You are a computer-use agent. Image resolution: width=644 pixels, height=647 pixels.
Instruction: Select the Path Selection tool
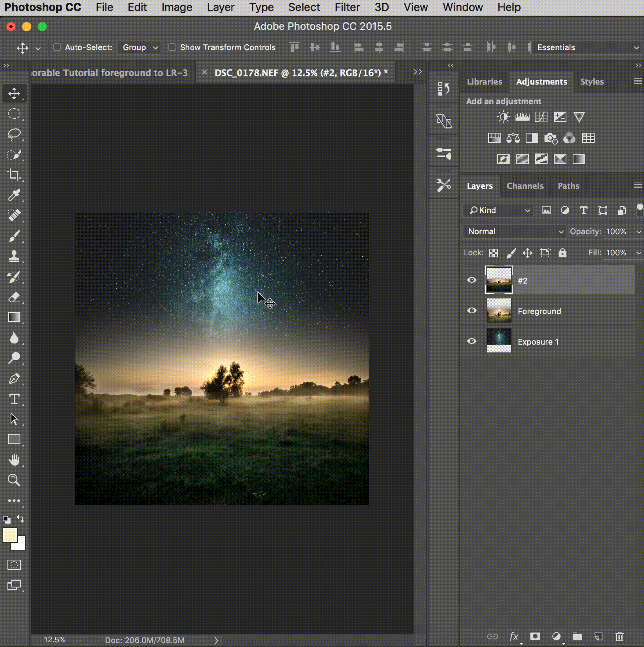pyautogui.click(x=14, y=419)
